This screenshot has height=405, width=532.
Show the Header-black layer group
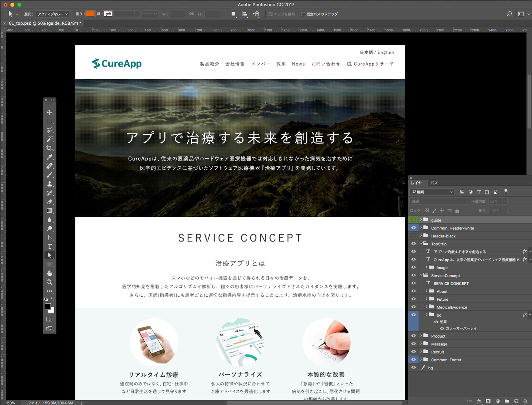pyautogui.click(x=413, y=236)
